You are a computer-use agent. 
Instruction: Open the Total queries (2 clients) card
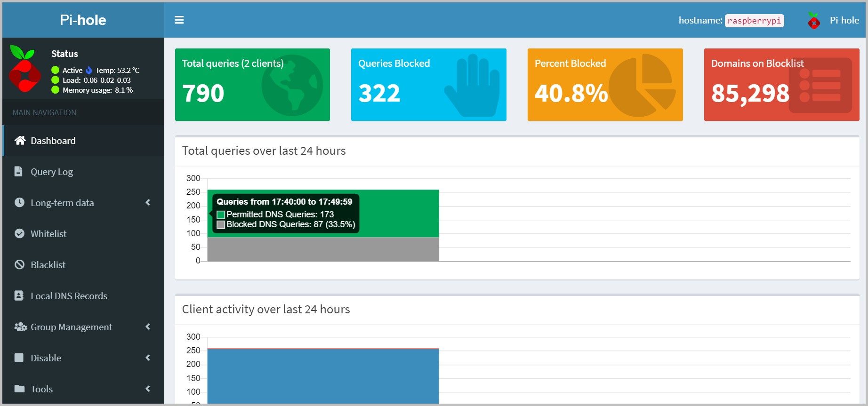tap(252, 85)
